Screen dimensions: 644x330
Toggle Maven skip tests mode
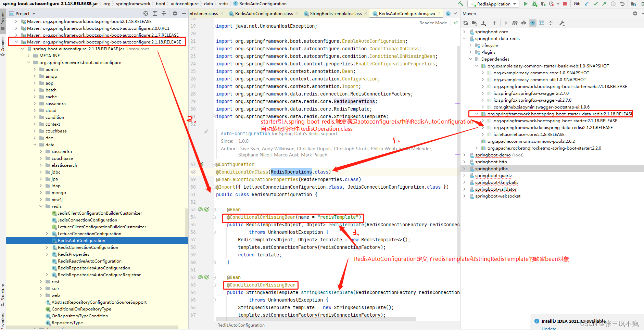coord(533,23)
